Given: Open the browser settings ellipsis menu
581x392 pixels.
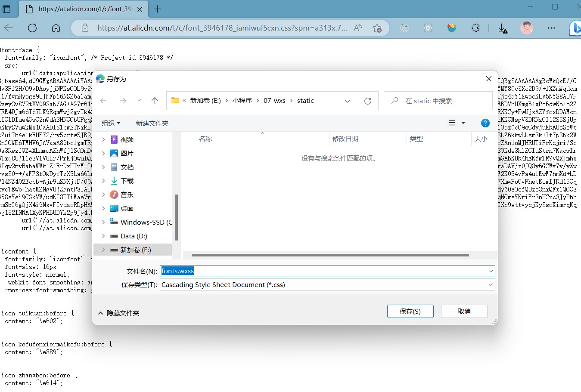Looking at the screenshot, I should (x=551, y=28).
